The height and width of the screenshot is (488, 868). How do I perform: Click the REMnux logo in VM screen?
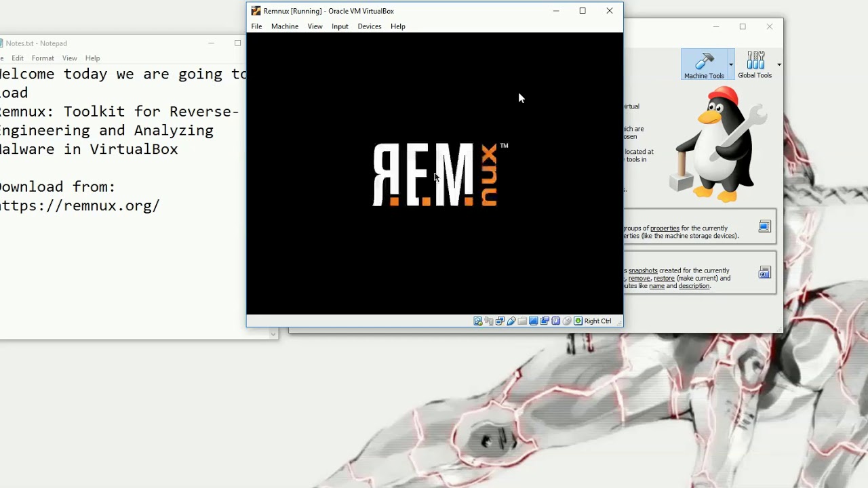[440, 174]
